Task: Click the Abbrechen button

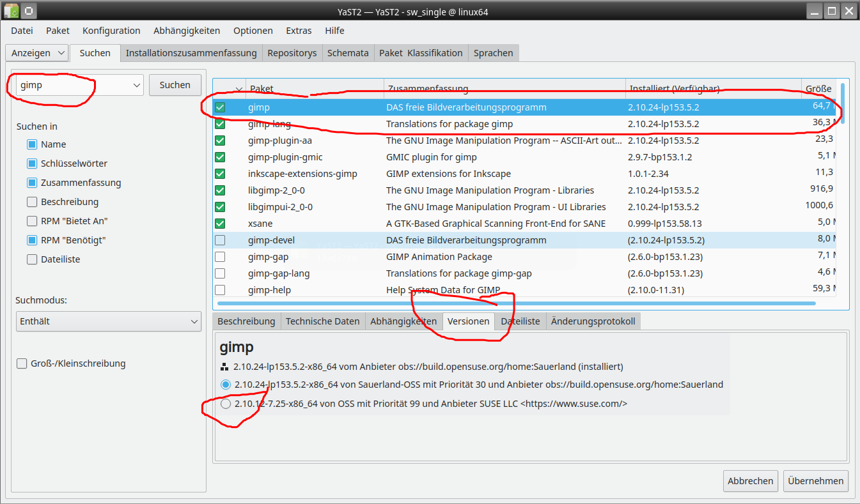Action: [751, 481]
